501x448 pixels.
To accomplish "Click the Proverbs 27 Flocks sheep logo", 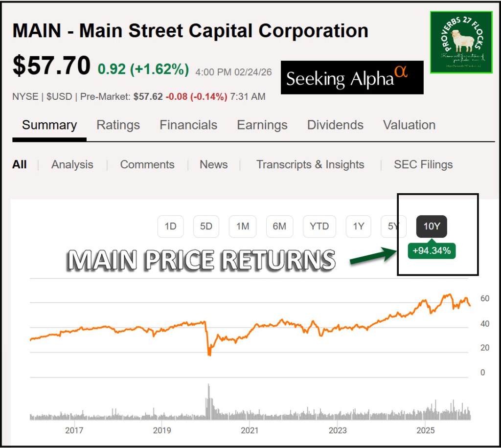I will pos(461,42).
